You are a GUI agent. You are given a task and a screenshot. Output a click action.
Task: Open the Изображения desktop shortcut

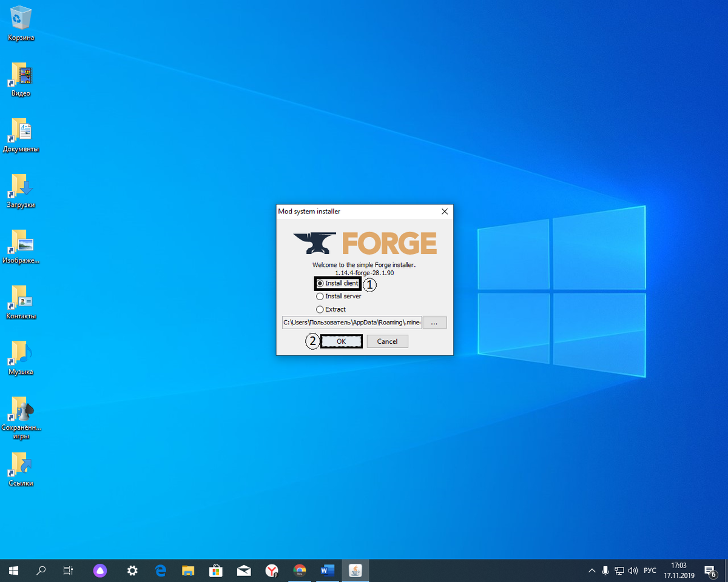pos(21,246)
